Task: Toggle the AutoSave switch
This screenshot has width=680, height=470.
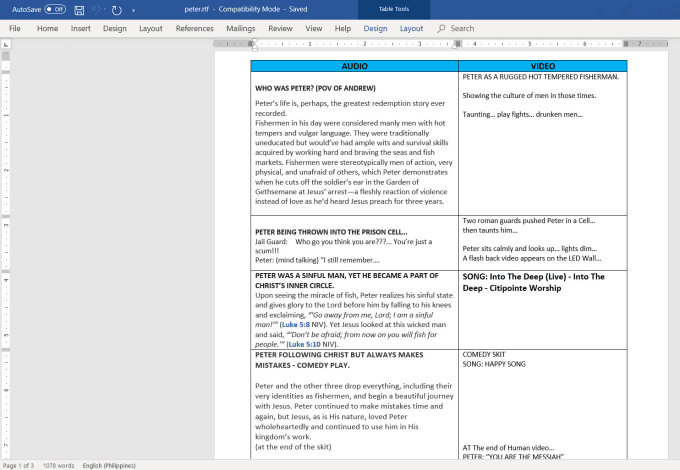Action: click(x=55, y=9)
